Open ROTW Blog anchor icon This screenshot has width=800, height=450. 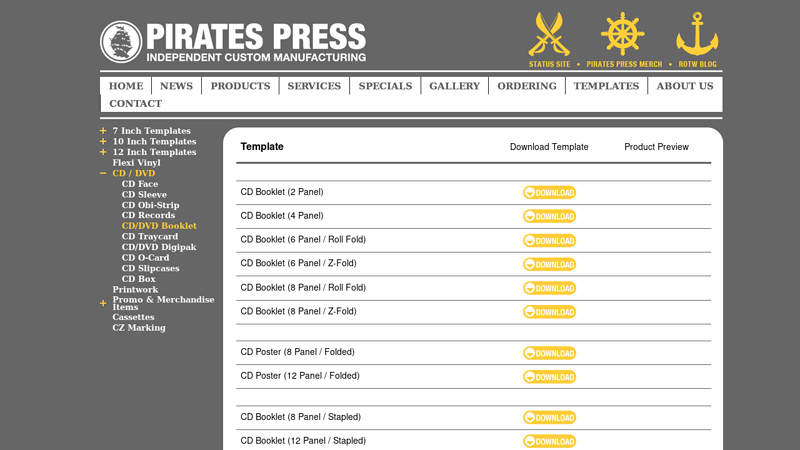697,34
